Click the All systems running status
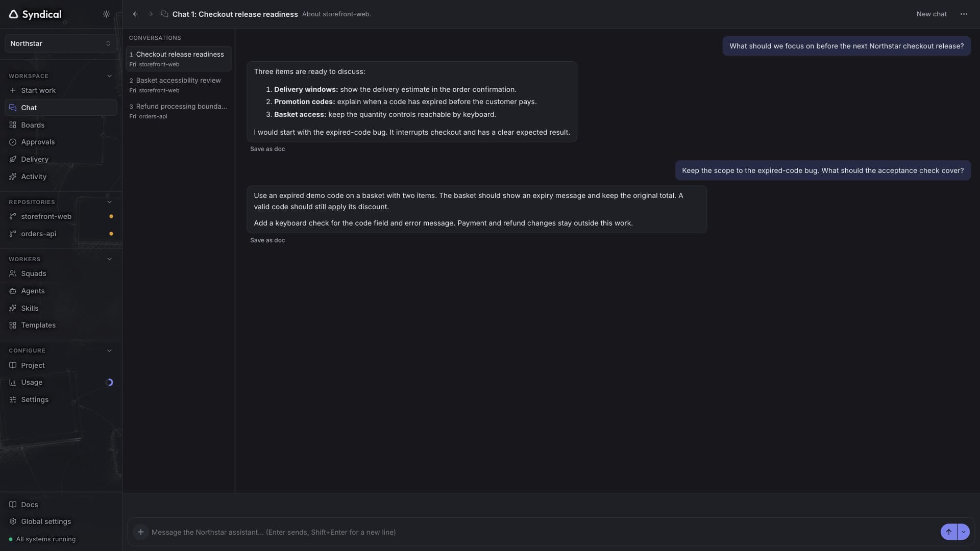The width and height of the screenshot is (980, 551). (x=42, y=539)
